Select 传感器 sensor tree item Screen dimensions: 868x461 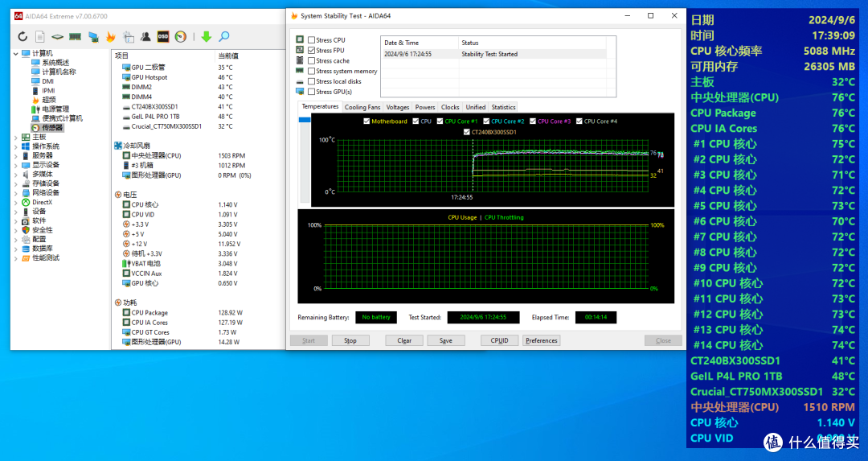pos(52,127)
